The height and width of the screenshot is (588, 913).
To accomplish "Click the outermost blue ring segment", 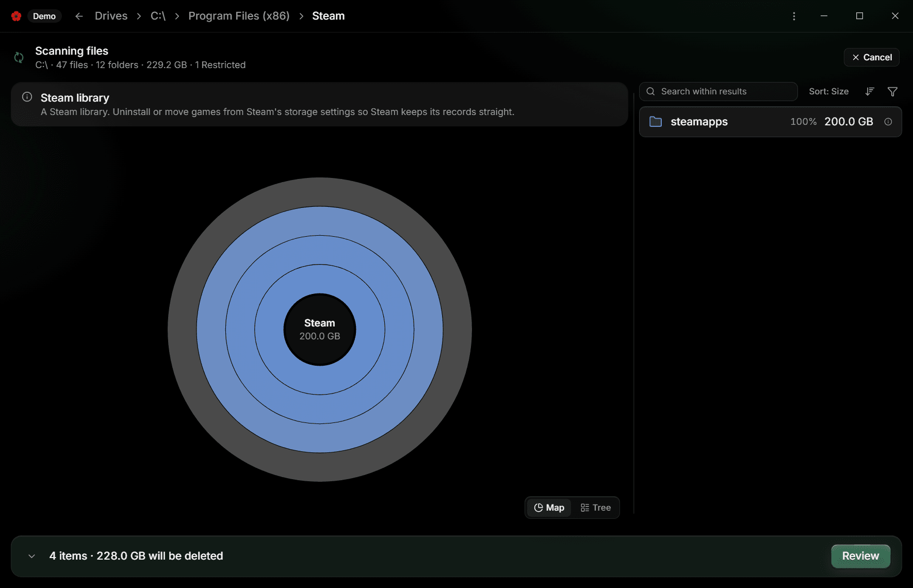I will pyautogui.click(x=320, y=221).
